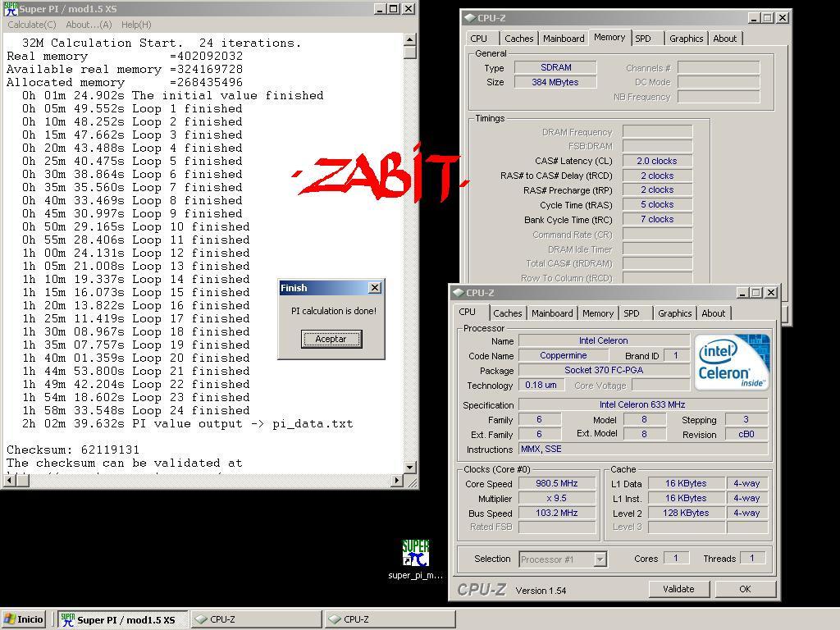Click Super PI horizontal scrollbar right arrow
The width and height of the screenshot is (840, 630).
397,481
